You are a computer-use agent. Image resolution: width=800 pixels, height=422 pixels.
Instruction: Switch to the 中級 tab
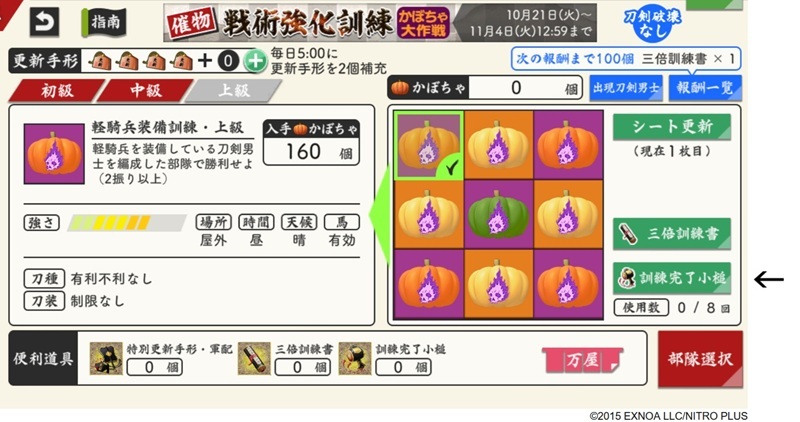[x=145, y=91]
